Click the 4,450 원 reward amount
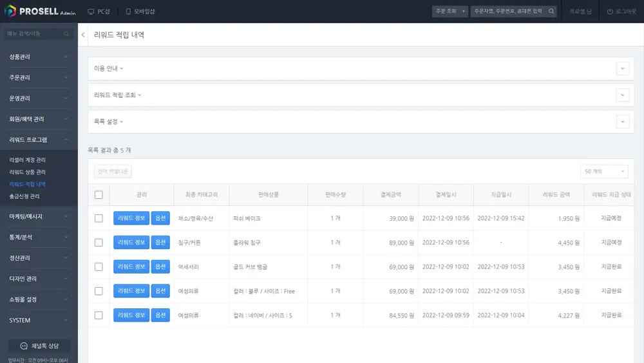 click(x=569, y=243)
